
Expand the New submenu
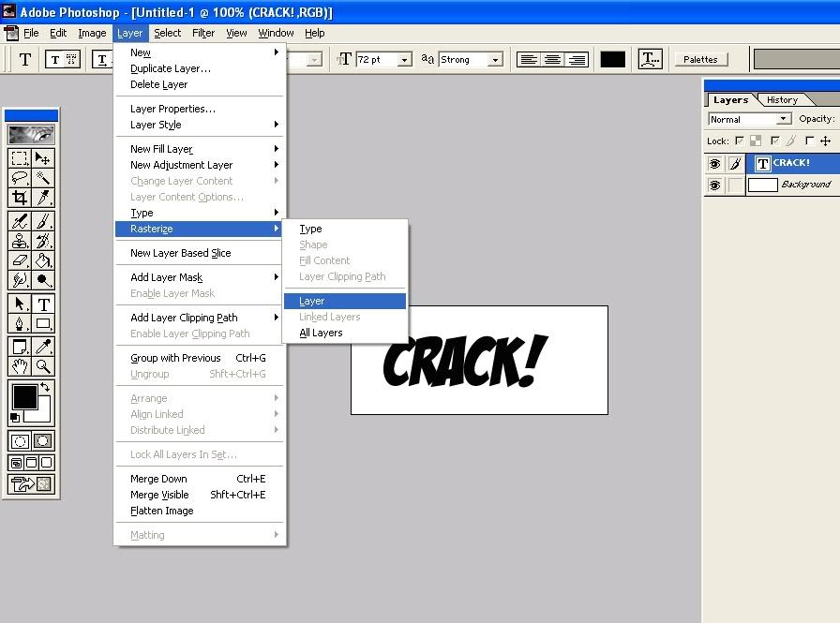200,52
